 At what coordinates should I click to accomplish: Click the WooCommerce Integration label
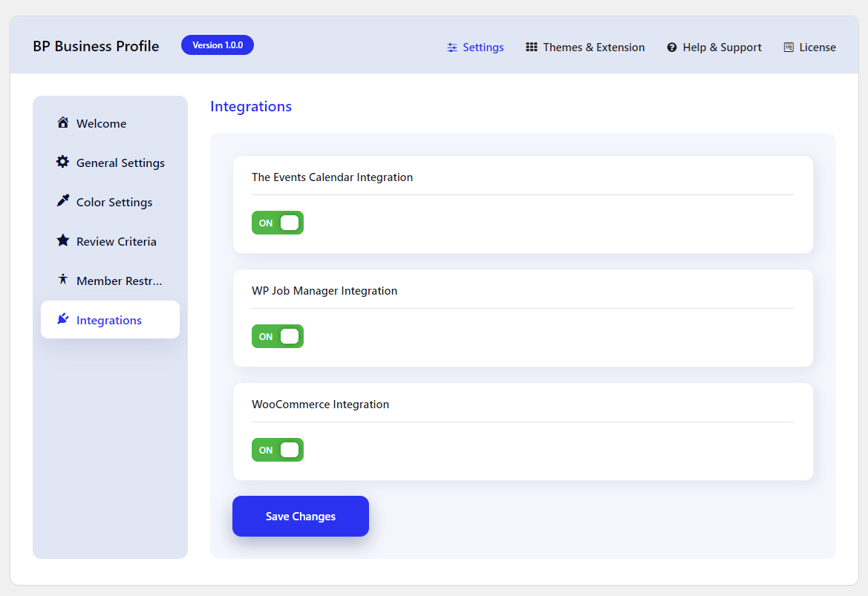320,405
